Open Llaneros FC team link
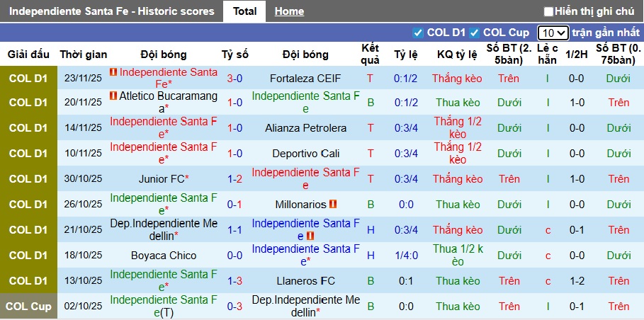 [305, 281]
